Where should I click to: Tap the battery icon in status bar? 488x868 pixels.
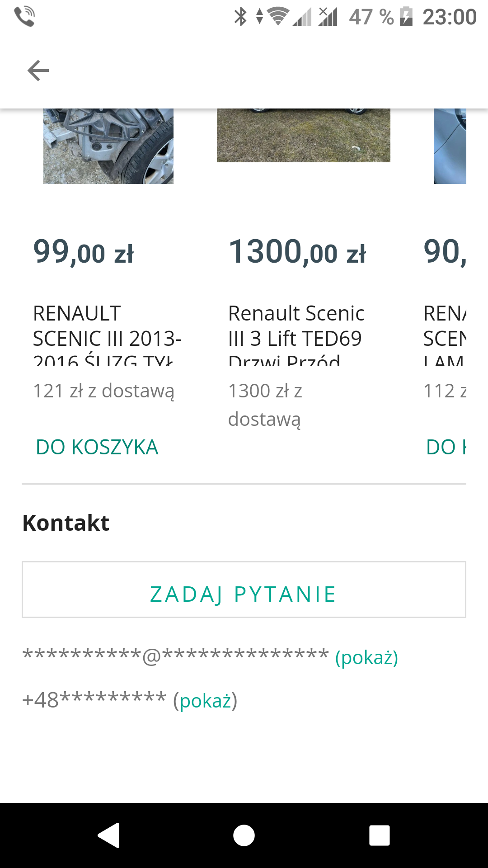pos(406,17)
